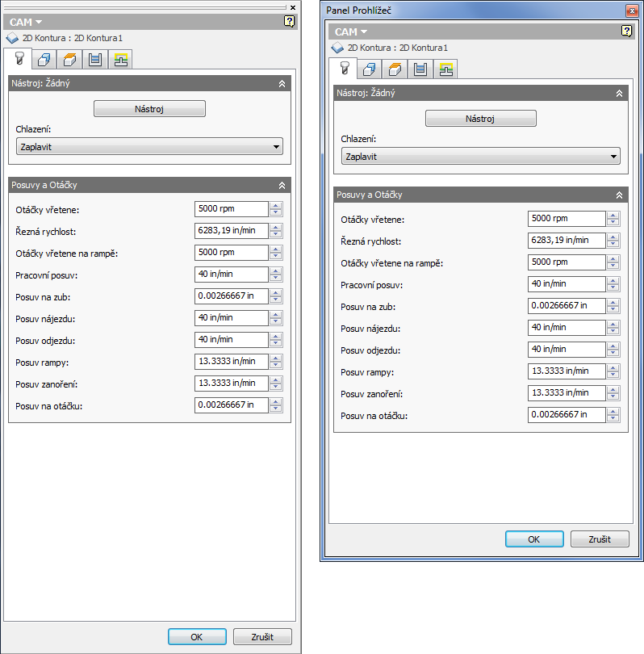Open Linking tab in Panel Prohlížeč window
644x654 pixels.
[445, 69]
